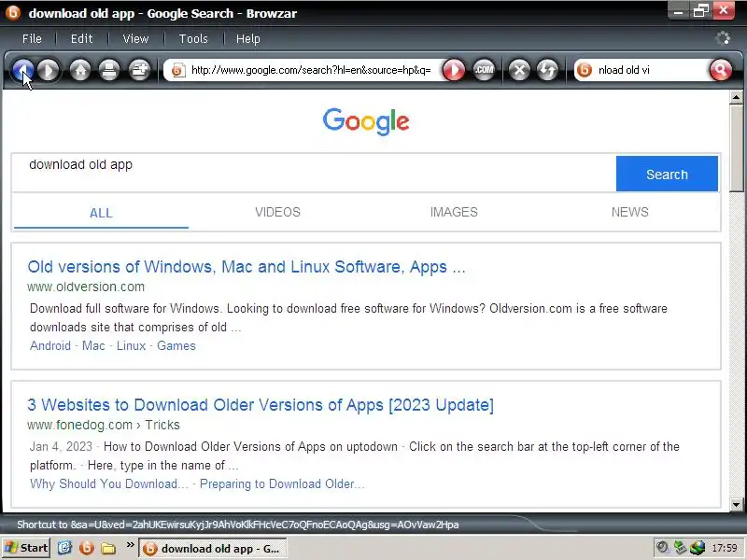This screenshot has height=560, width=747.
Task: Open the Games sublink
Action: (176, 345)
